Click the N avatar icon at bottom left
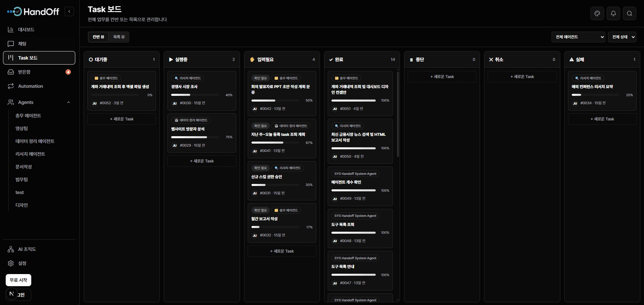The height and width of the screenshot is (305, 644). tap(11, 294)
